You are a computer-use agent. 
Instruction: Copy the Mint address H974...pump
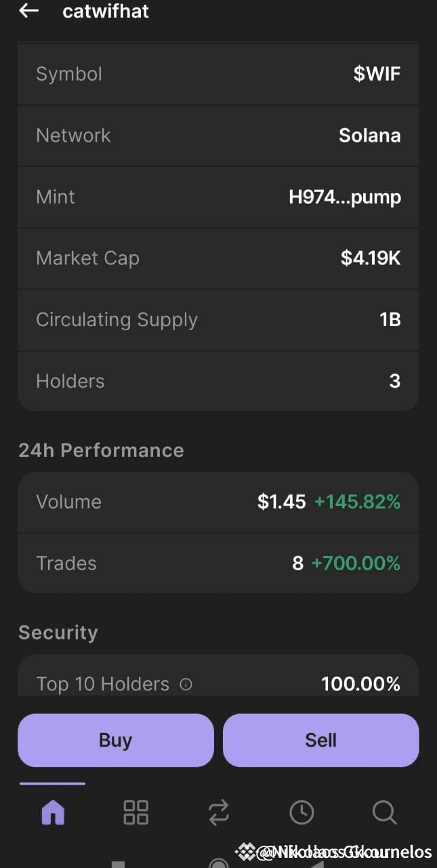[x=344, y=197]
